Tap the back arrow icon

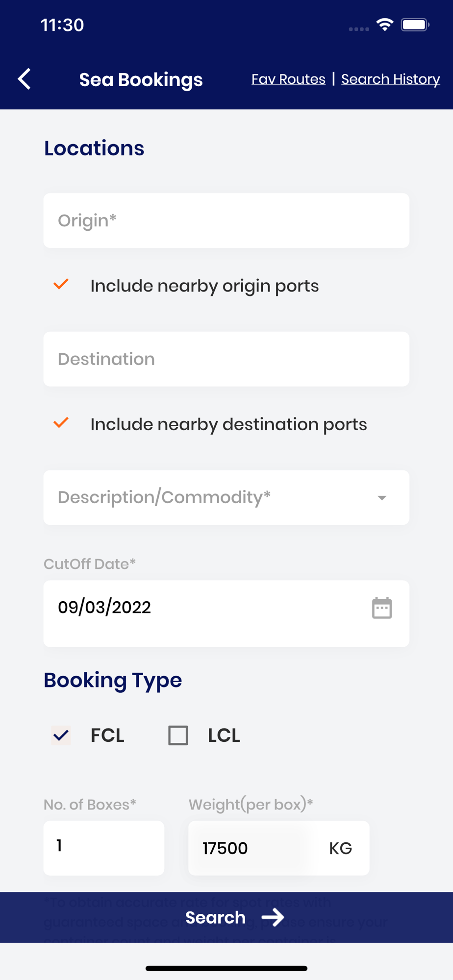(25, 79)
